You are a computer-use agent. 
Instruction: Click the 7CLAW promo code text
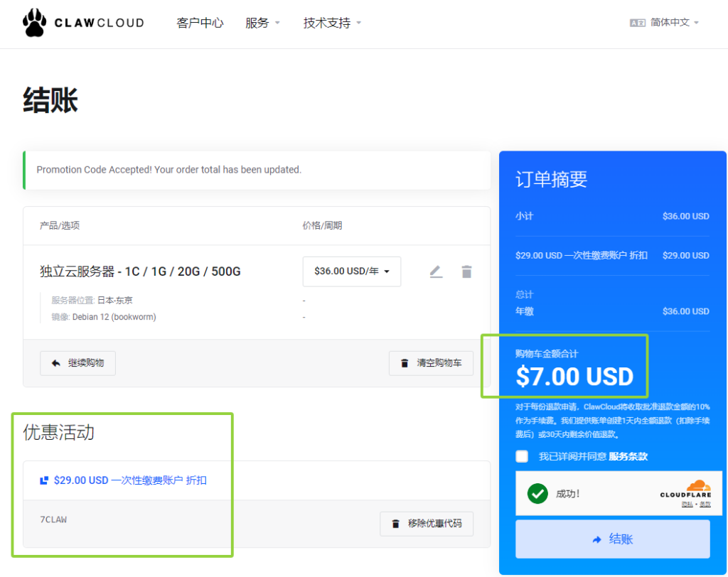click(53, 519)
